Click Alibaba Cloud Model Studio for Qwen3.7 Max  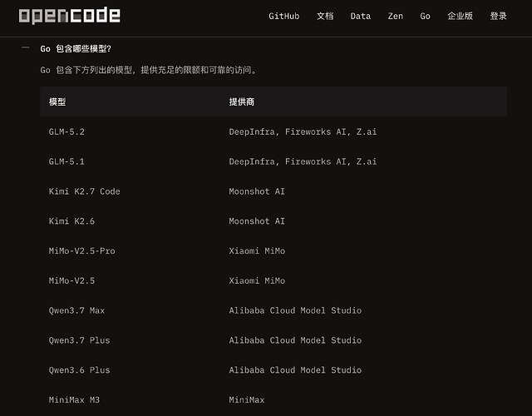pyautogui.click(x=295, y=310)
